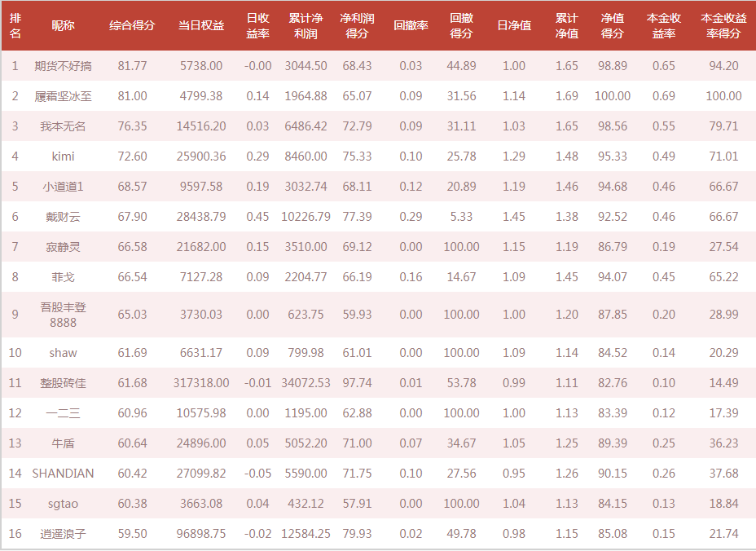Click the 日收益率 column header

pos(257,25)
